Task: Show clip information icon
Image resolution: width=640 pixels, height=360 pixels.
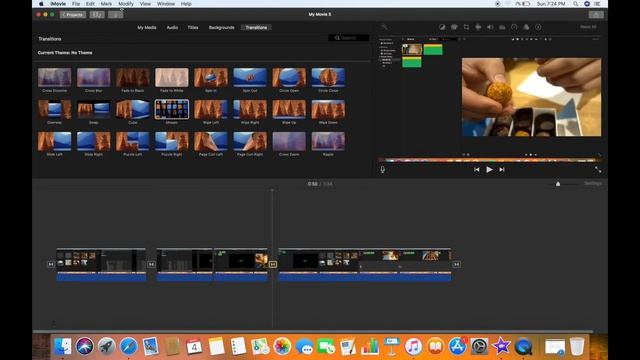Action: tap(538, 27)
